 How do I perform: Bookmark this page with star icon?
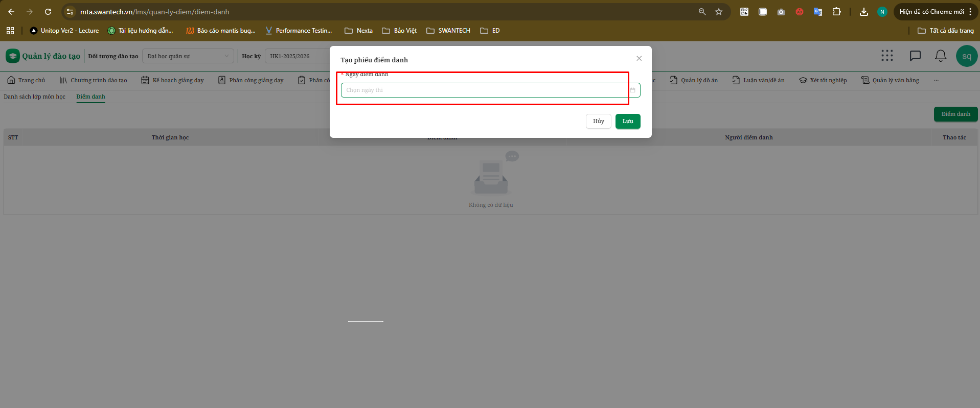[719, 12]
